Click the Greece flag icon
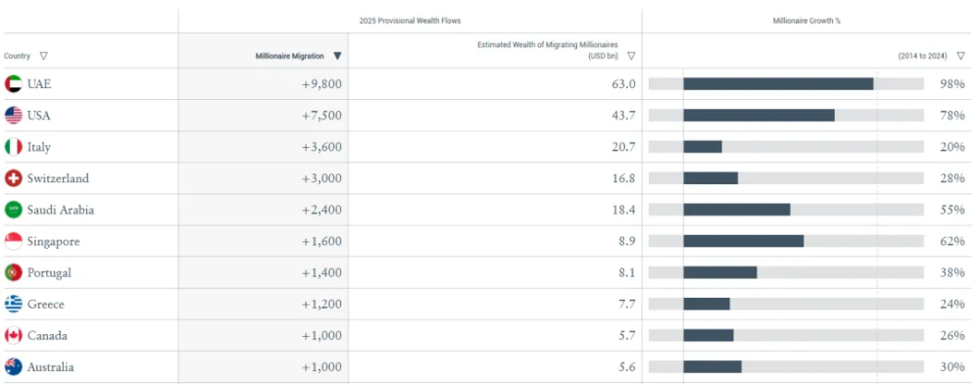 point(13,304)
